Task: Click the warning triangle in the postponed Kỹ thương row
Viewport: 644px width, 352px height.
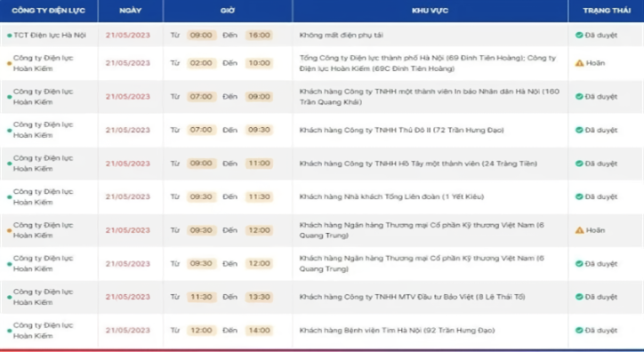Action: 580,230
